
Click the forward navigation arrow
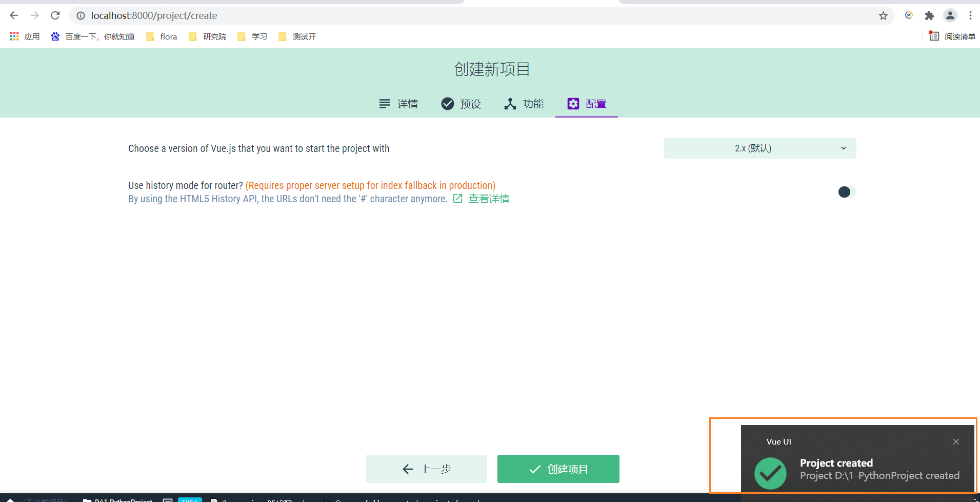click(35, 15)
